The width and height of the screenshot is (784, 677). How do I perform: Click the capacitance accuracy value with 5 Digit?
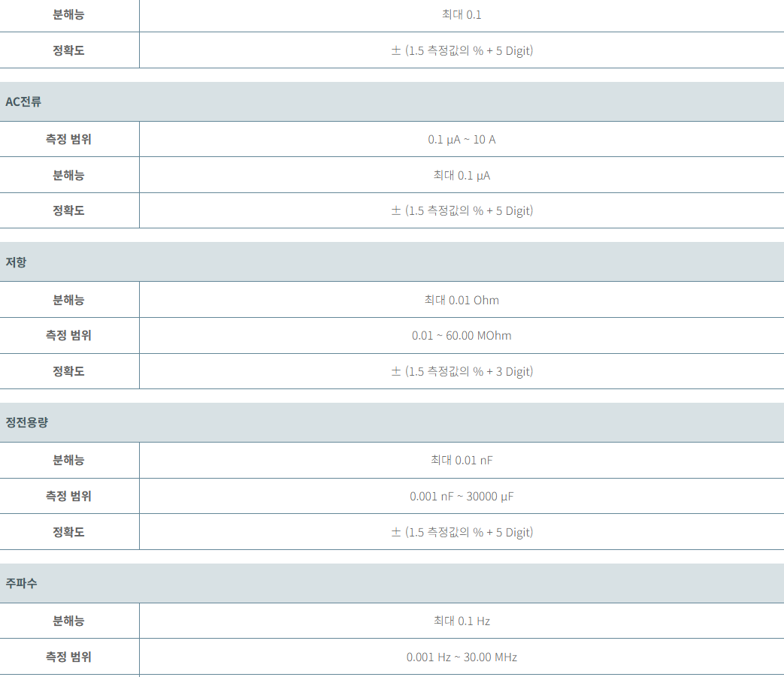tap(462, 532)
